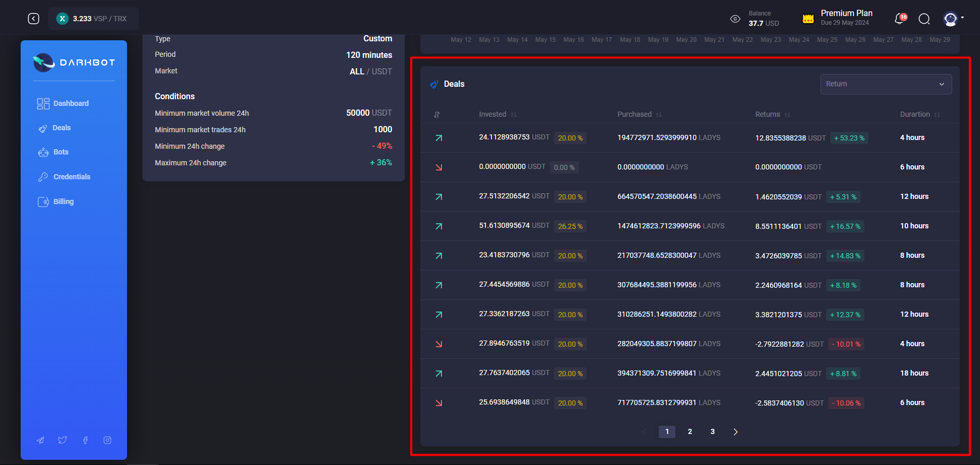Click the Darkbot logo
Viewport: 980px width, 465px height.
pos(74,63)
